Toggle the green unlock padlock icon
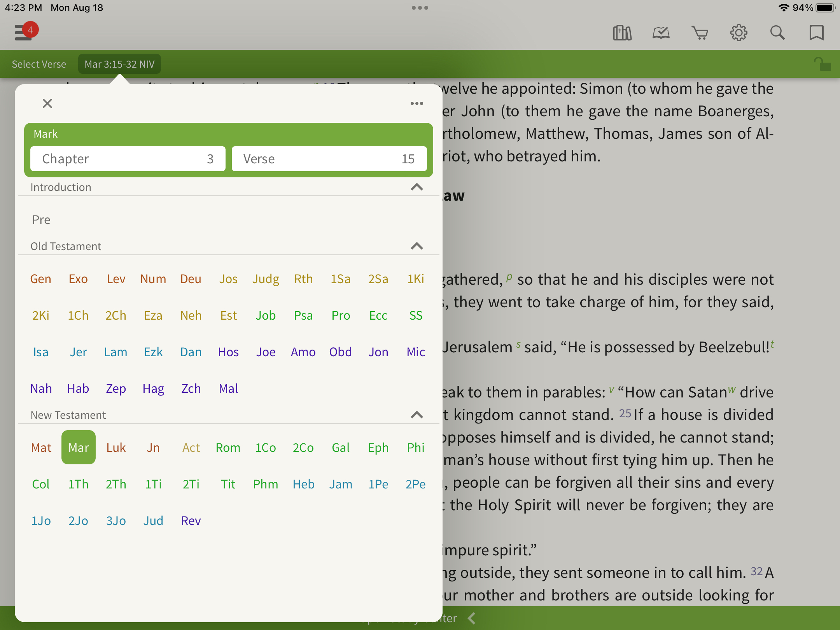The width and height of the screenshot is (840, 630). (822, 64)
